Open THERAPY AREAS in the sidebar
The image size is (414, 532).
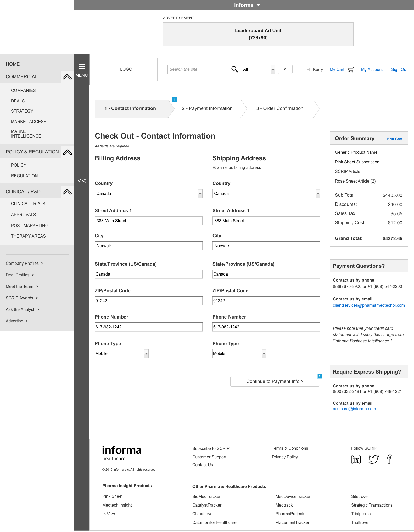pos(28,236)
